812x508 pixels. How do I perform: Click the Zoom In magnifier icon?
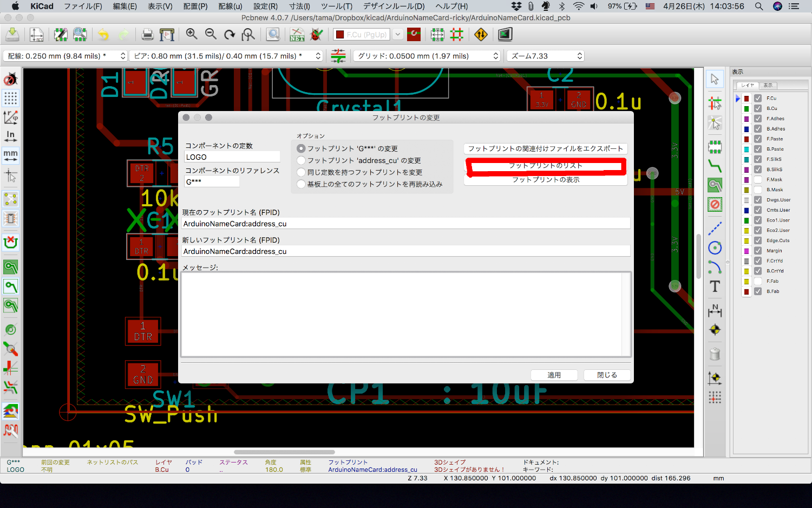point(192,35)
